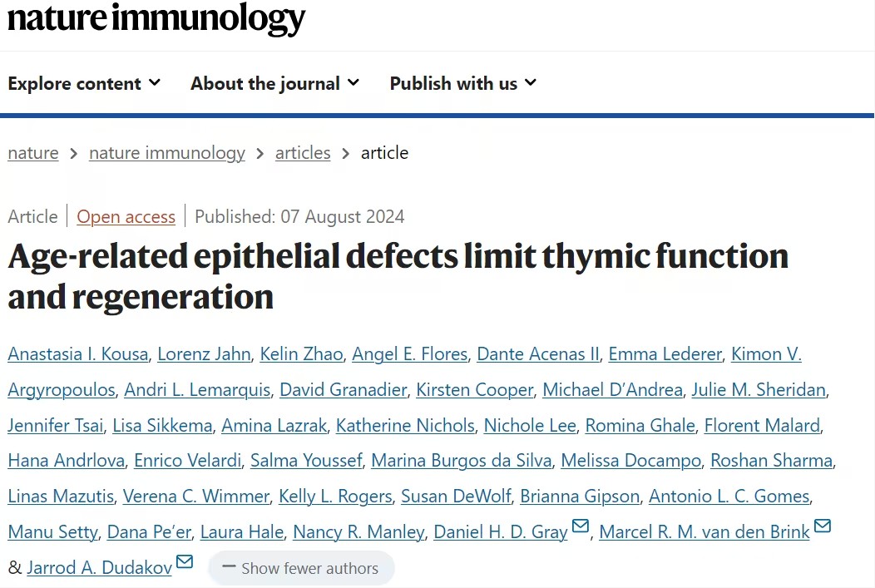875x588 pixels.
Task: Click envelope icon next to Jarrod A. Dudakov
Action: click(185, 563)
